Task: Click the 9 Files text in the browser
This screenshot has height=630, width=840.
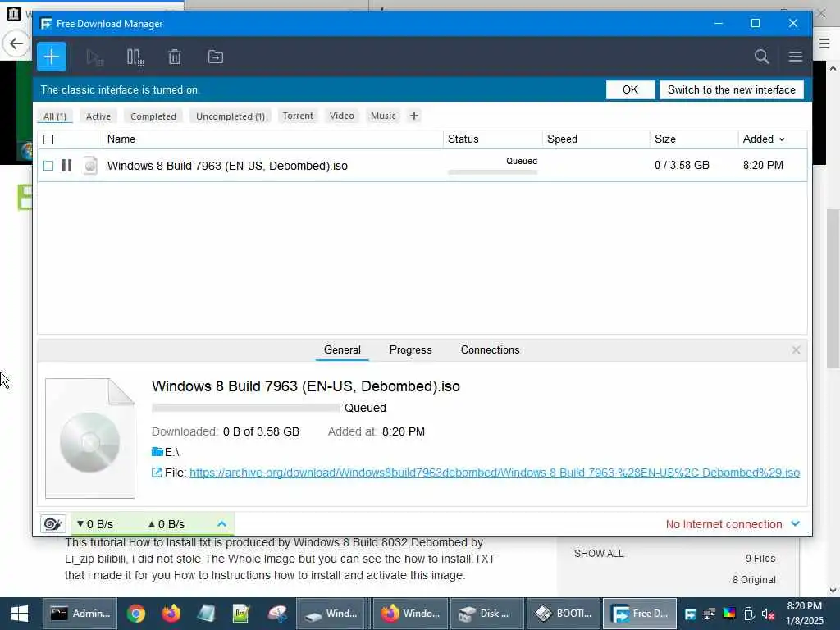Action: coord(760,558)
